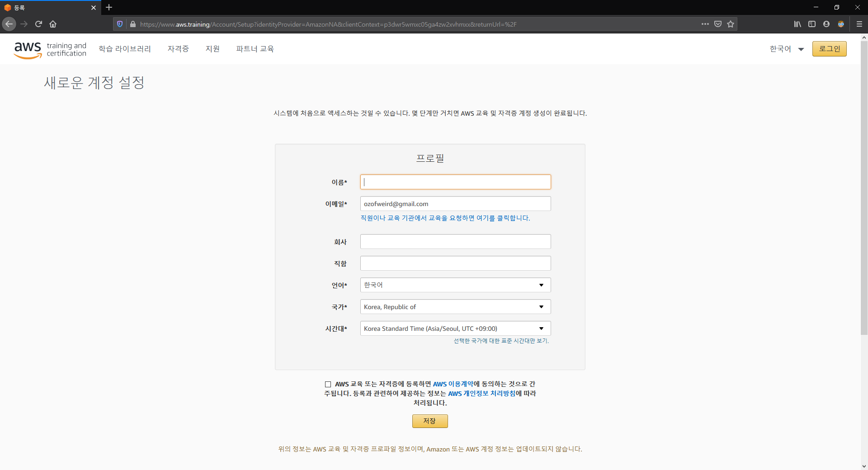
Task: Click the 프로필 section title
Action: (x=430, y=158)
